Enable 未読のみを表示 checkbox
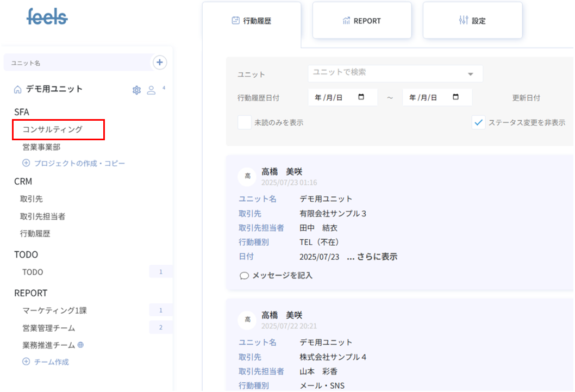 (x=245, y=122)
